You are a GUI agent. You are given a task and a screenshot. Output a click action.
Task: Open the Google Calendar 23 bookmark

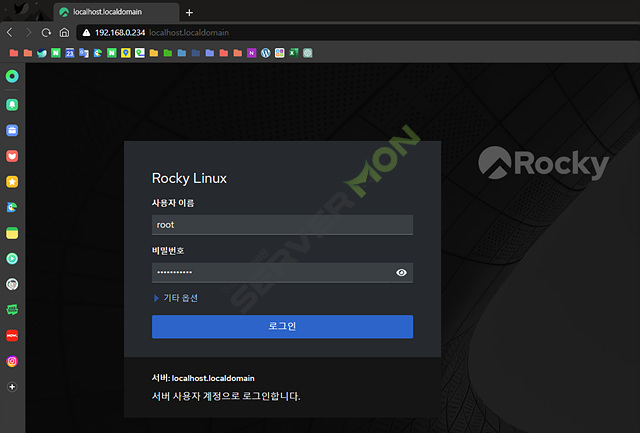[x=70, y=53]
